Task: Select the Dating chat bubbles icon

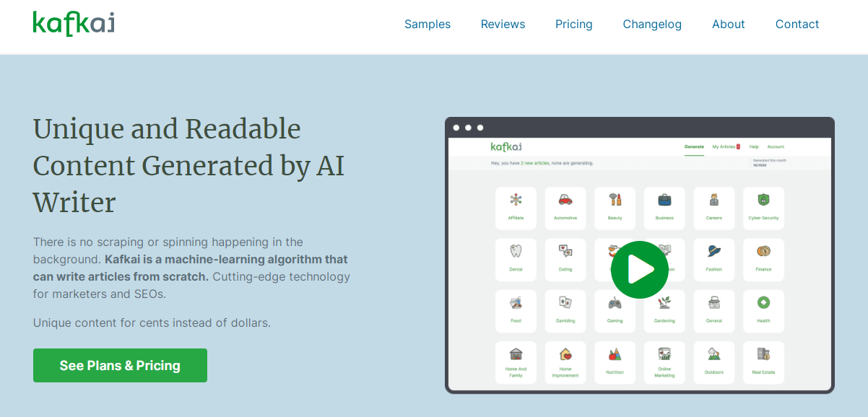Action: pos(565,251)
